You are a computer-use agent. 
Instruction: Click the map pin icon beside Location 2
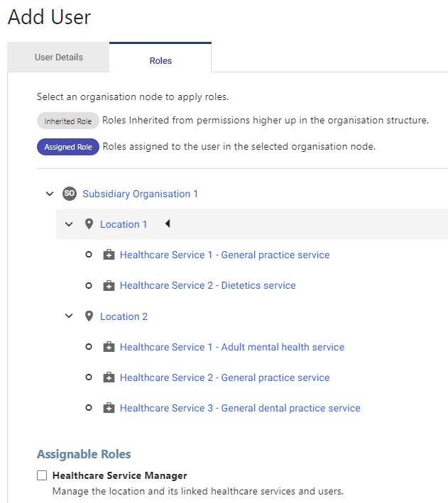coord(89,316)
